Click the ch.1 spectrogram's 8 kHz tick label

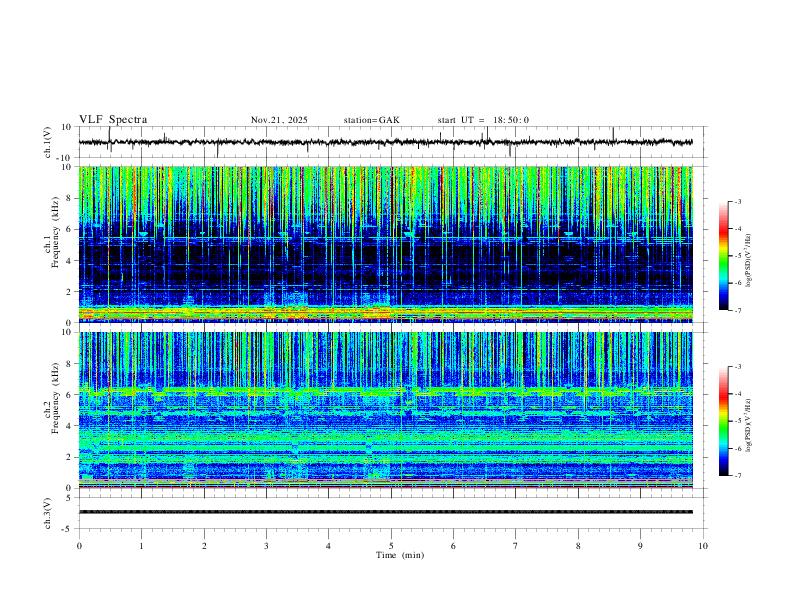70,198
